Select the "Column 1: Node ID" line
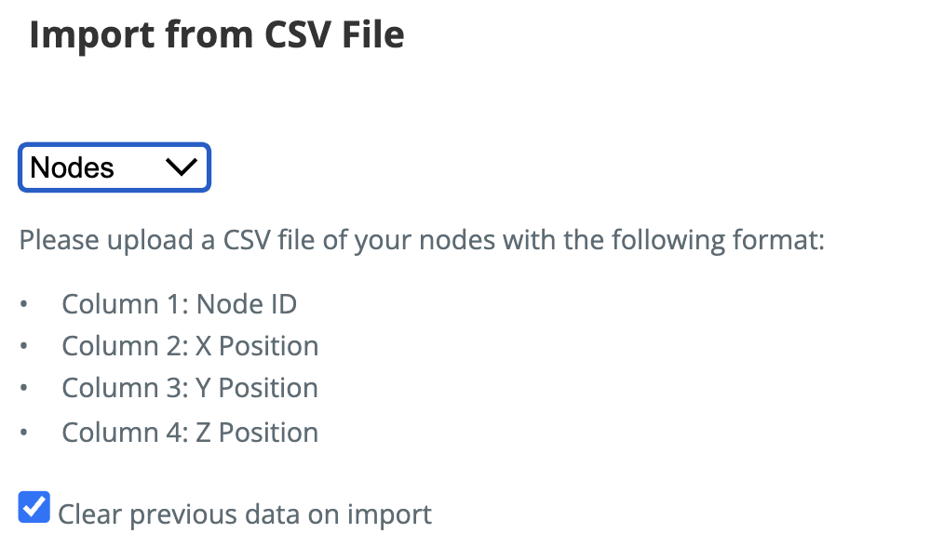 click(x=180, y=304)
